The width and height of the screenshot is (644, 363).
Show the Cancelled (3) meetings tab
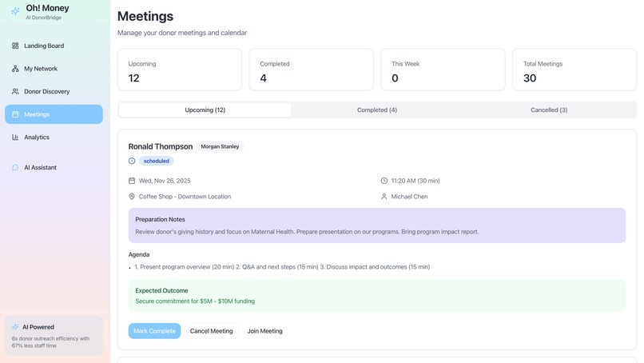(x=549, y=110)
